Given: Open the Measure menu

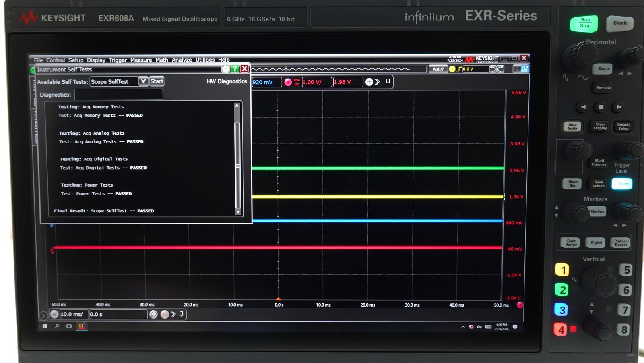Looking at the screenshot, I should tap(141, 60).
